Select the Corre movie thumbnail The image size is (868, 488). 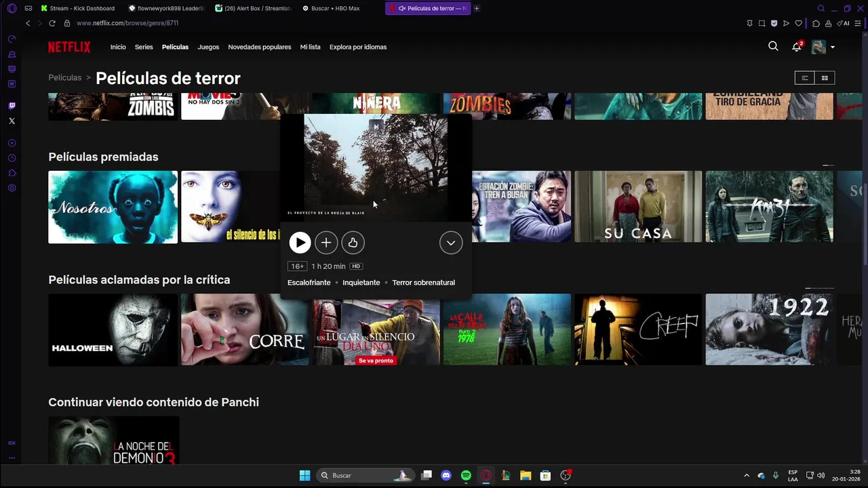coord(245,329)
